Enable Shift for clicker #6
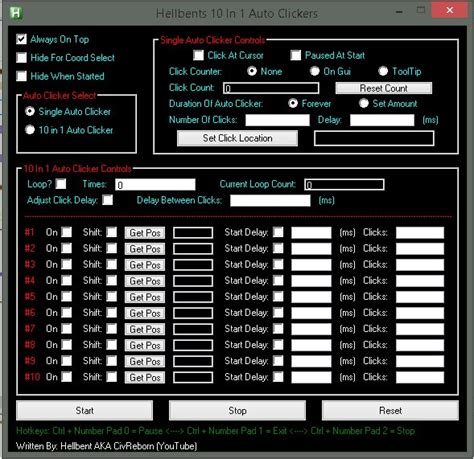This screenshot has width=474, height=459. (x=112, y=312)
